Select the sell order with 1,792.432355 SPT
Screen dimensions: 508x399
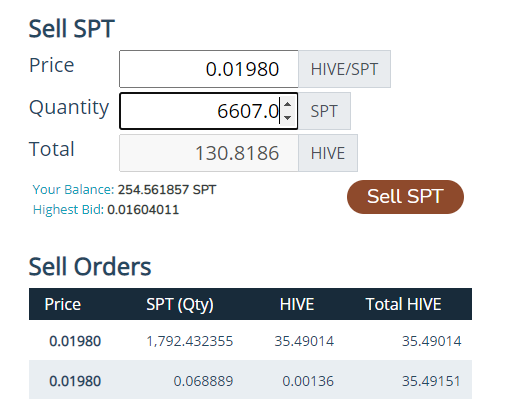coord(250,341)
